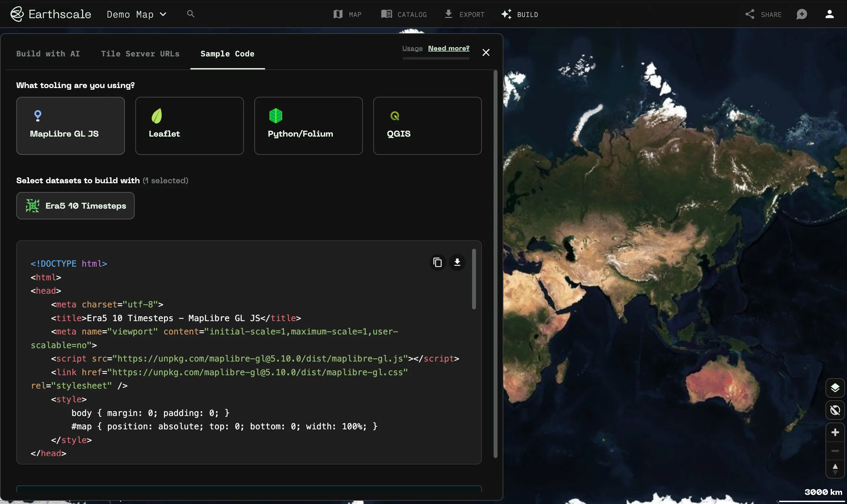This screenshot has height=504, width=847.
Task: Zoom in on the map
Action: coord(835,432)
